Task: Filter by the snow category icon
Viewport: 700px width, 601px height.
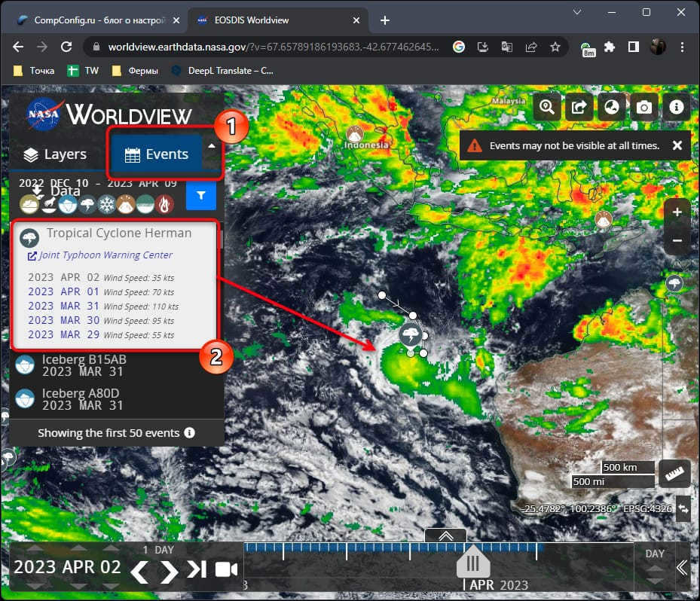Action: (x=106, y=205)
